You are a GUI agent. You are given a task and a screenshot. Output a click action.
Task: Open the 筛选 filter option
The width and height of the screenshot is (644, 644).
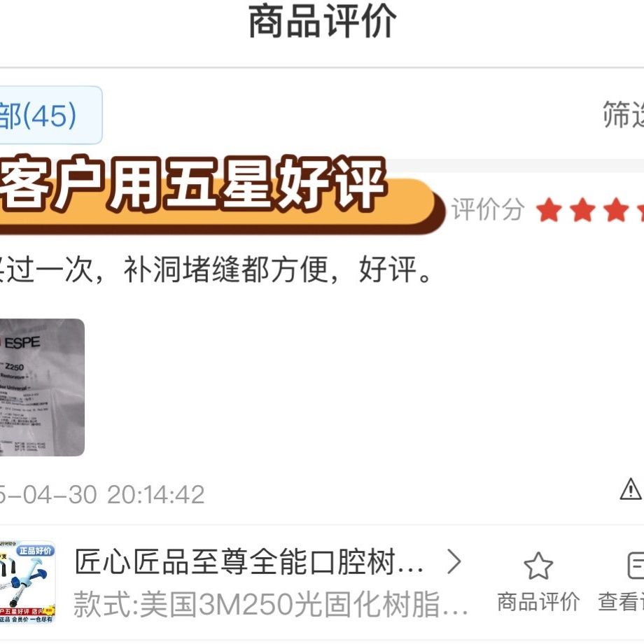[x=624, y=115]
